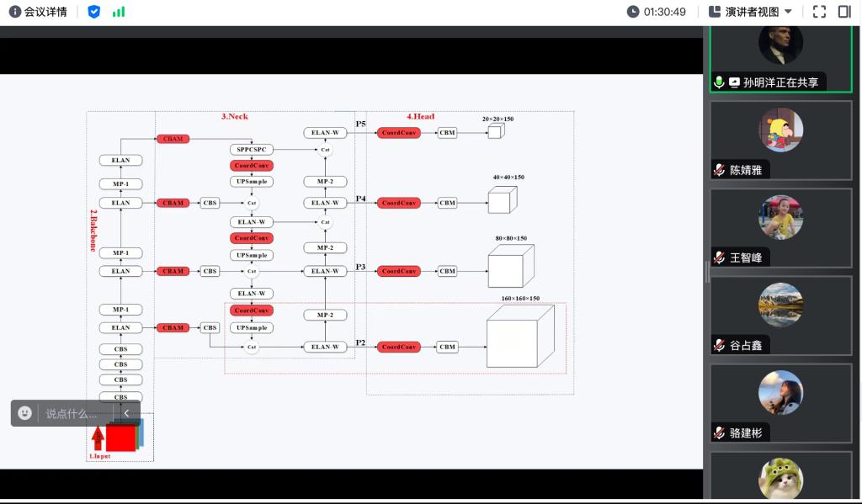Click the sidebar divider collapse handle
Screen dimensions: 862x504
coord(707,272)
